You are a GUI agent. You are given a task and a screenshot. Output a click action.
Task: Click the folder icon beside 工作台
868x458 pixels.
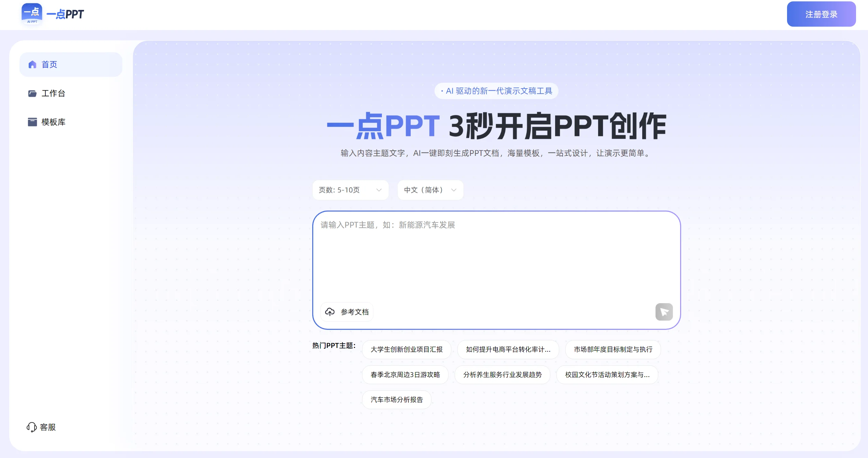click(32, 93)
